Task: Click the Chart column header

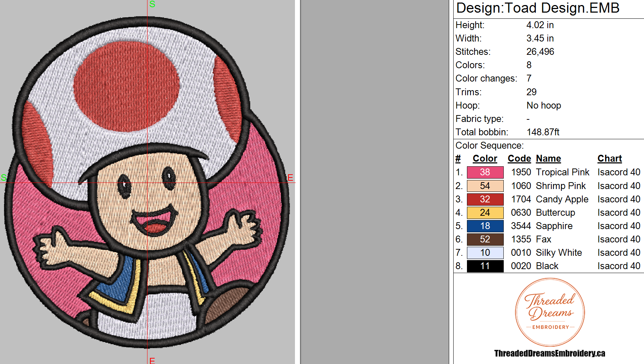Action: coord(610,159)
